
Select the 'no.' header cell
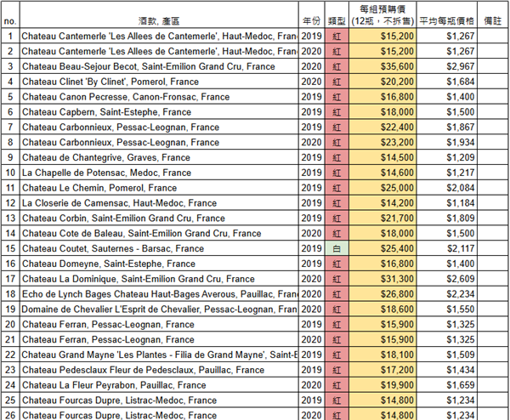point(10,15)
